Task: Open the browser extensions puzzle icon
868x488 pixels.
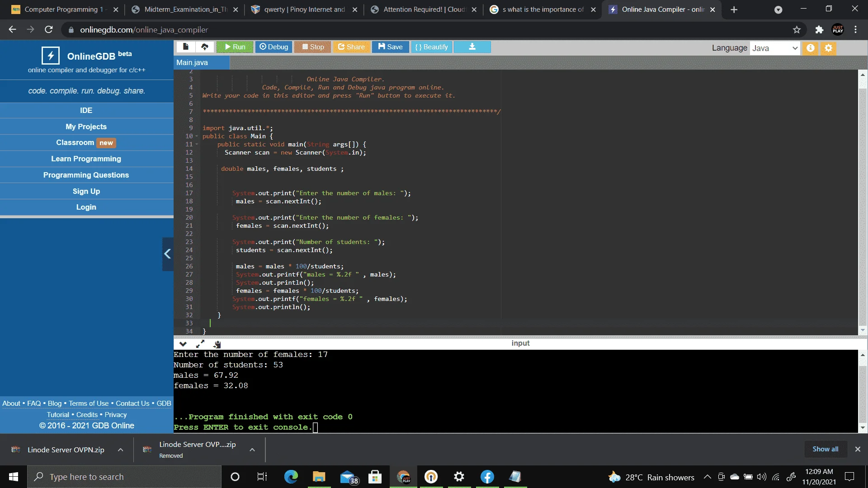Action: pyautogui.click(x=819, y=29)
